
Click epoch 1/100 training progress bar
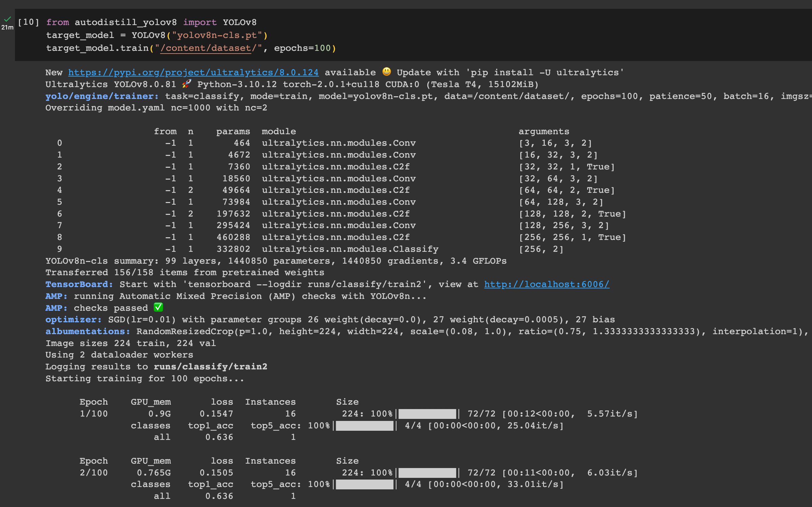(x=427, y=414)
